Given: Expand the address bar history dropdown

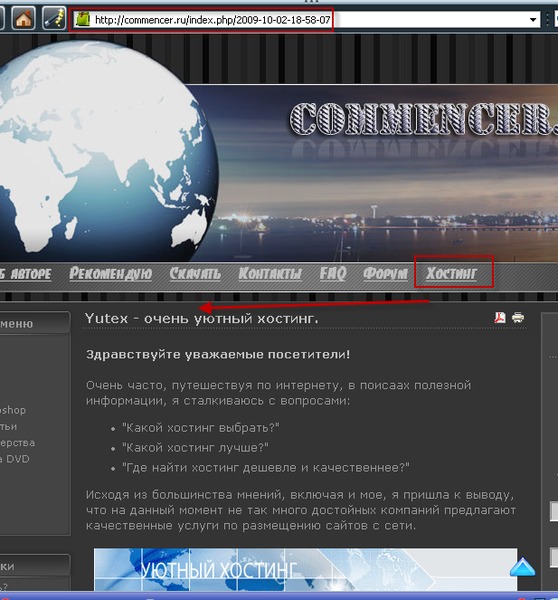Looking at the screenshot, I should point(533,20).
